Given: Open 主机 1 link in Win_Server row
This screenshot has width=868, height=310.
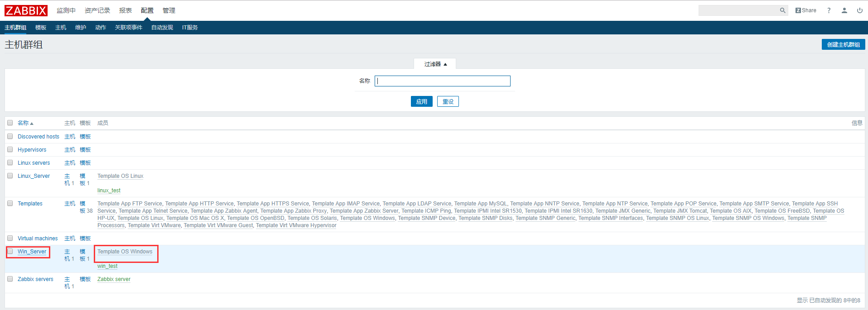Looking at the screenshot, I should [x=69, y=255].
